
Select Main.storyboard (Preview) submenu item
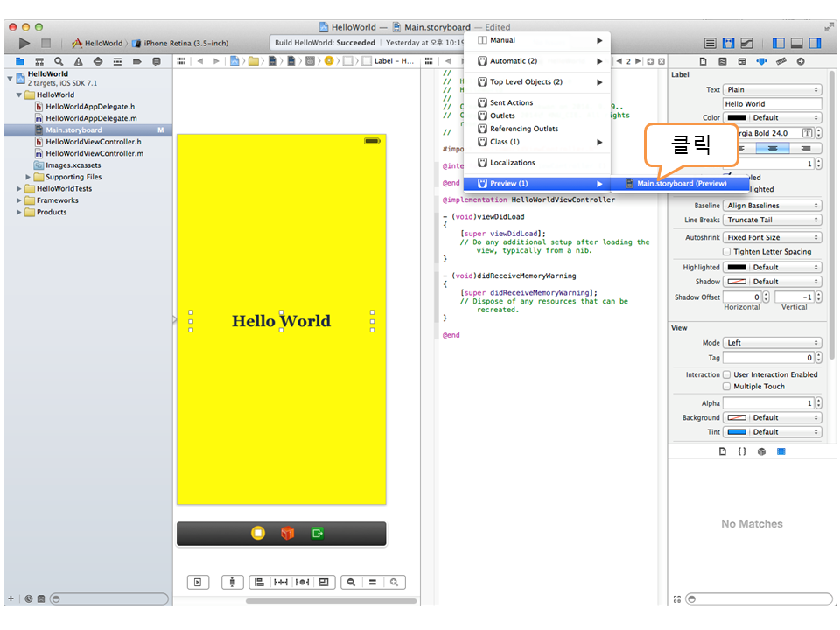pos(681,184)
